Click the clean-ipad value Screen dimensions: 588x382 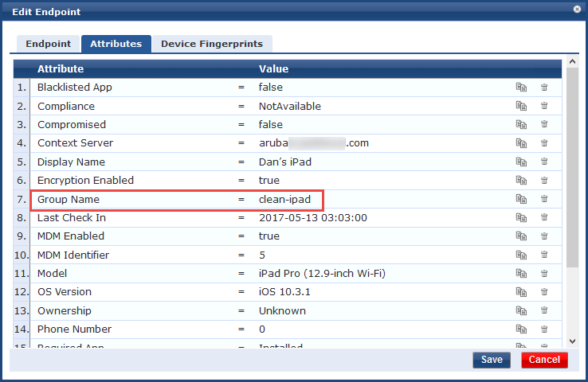[x=284, y=199]
